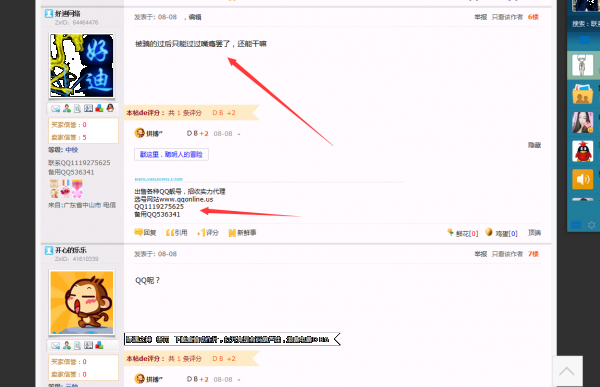Viewport: 600px width, 387px height.
Task: Give flowers 鲜花[0] on floor 6
Action: (x=463, y=233)
